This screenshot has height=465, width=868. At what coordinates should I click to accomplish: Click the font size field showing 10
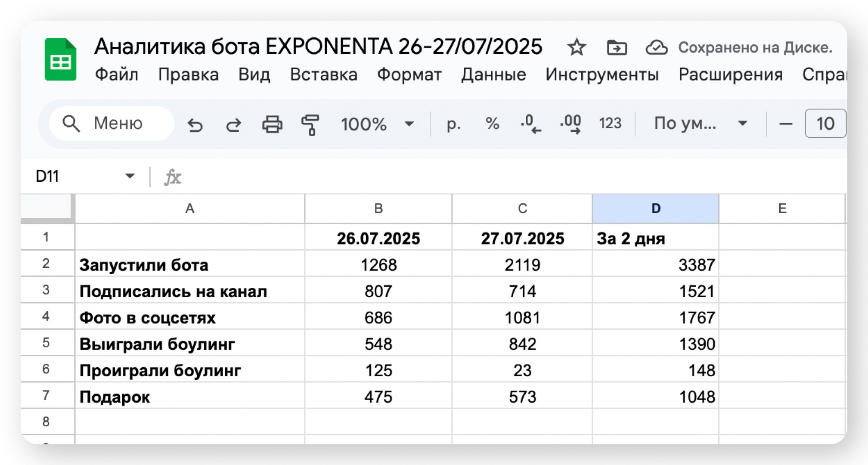[825, 124]
